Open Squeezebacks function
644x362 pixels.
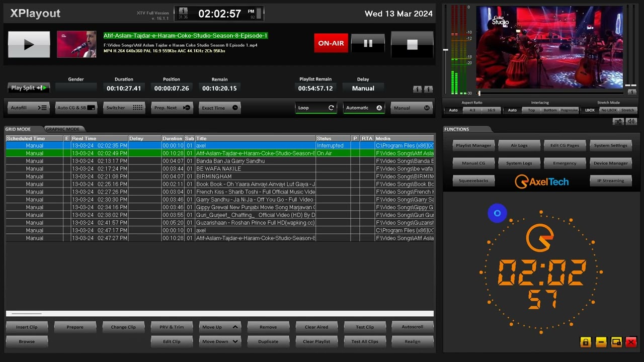pyautogui.click(x=473, y=181)
